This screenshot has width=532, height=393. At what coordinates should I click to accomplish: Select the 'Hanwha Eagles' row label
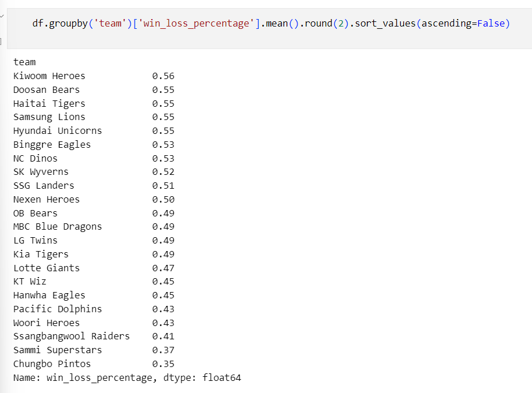click(49, 295)
